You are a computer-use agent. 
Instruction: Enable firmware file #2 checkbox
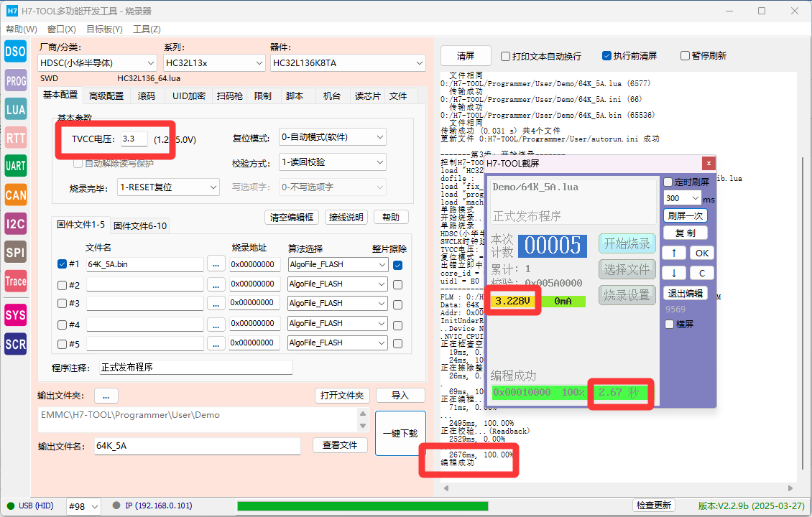[62, 284]
